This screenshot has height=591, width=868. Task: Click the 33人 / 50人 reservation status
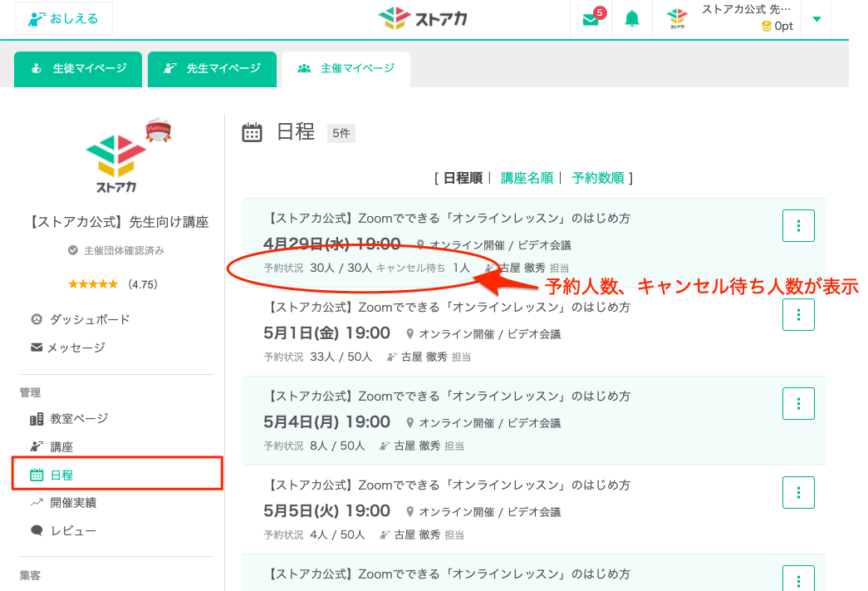point(341,357)
